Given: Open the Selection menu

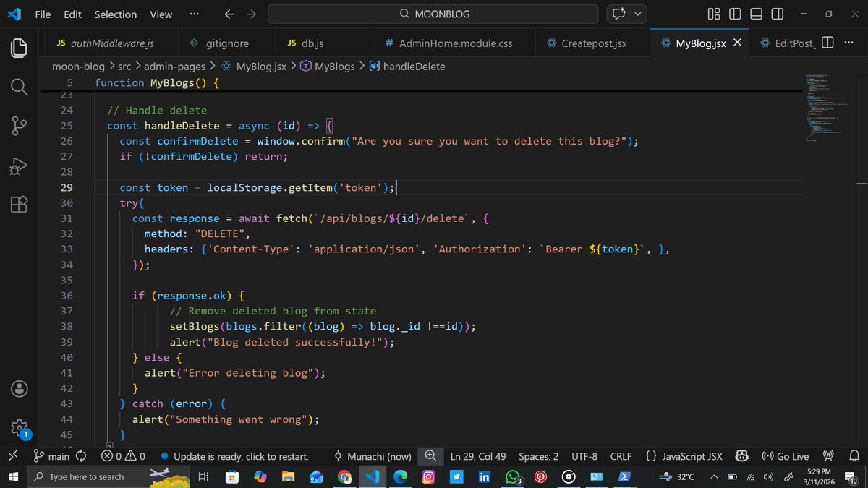Looking at the screenshot, I should coord(116,14).
